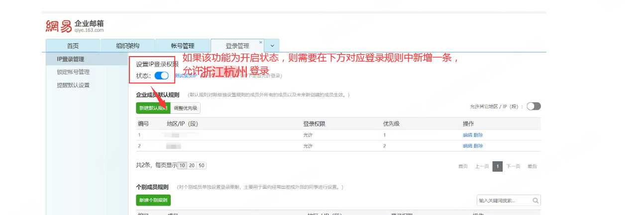Image resolution: width=644 pixels, height=215 pixels.
Task: Show 50 items per page
Action: coord(202,165)
